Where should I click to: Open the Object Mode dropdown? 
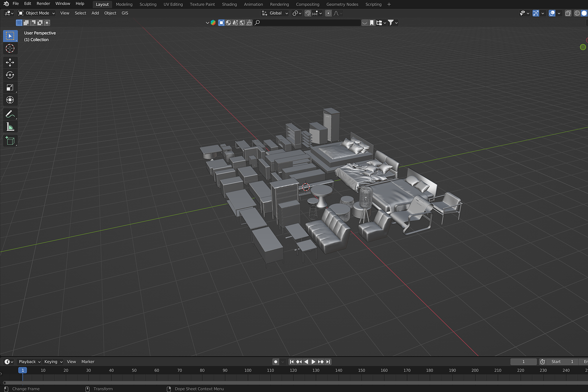[x=37, y=13]
